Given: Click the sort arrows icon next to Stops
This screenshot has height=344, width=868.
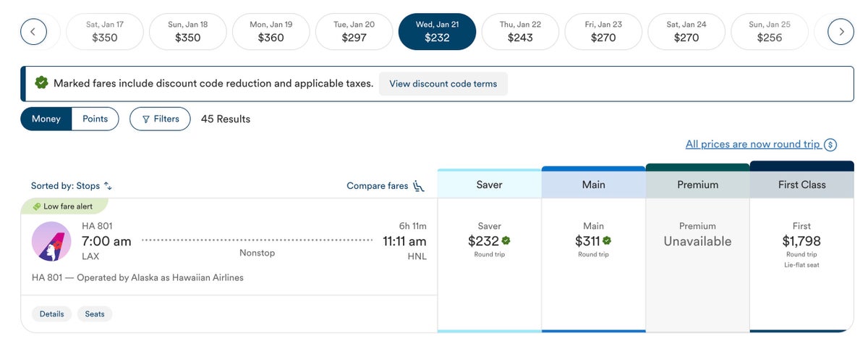Looking at the screenshot, I should (x=109, y=186).
